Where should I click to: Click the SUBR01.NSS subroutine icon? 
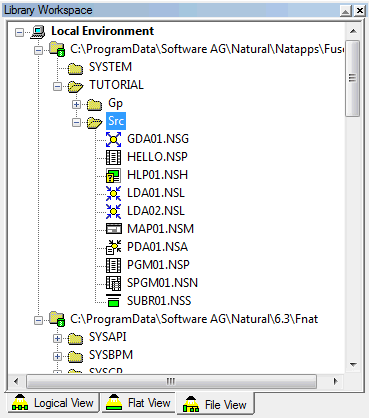(113, 301)
